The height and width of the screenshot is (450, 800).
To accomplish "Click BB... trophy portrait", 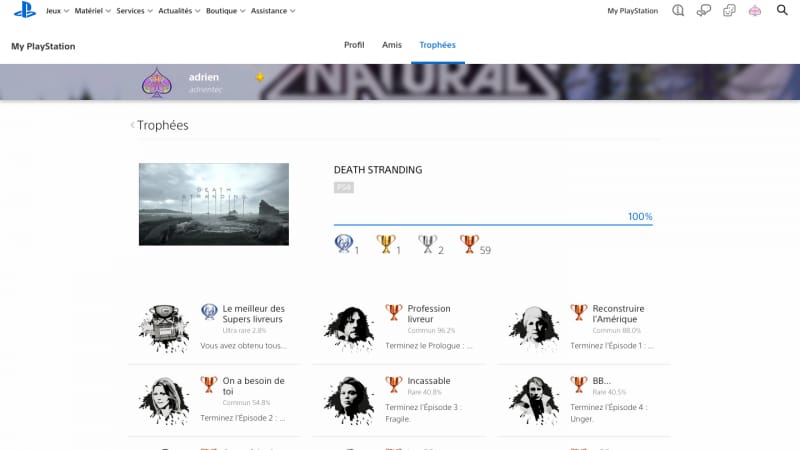I will [534, 401].
